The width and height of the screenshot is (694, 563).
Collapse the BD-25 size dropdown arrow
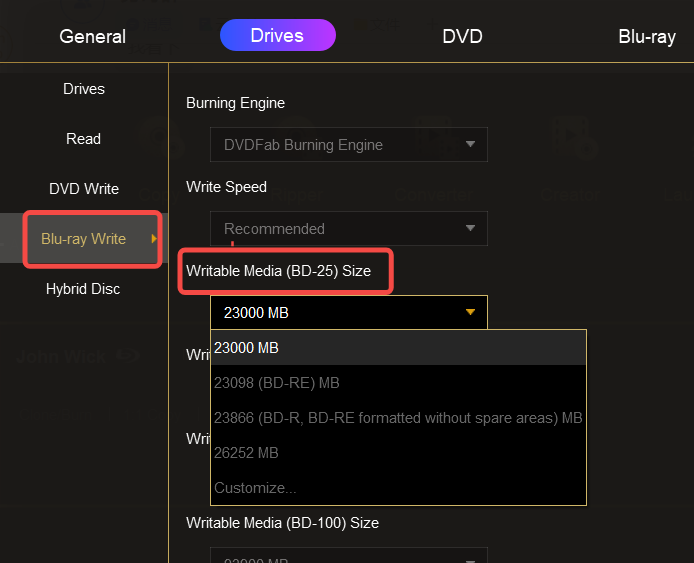tap(471, 313)
